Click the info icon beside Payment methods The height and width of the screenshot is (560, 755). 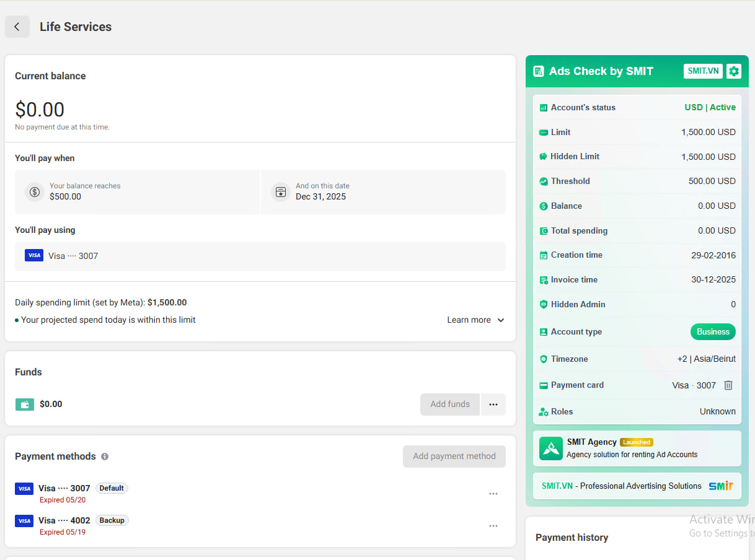105,457
